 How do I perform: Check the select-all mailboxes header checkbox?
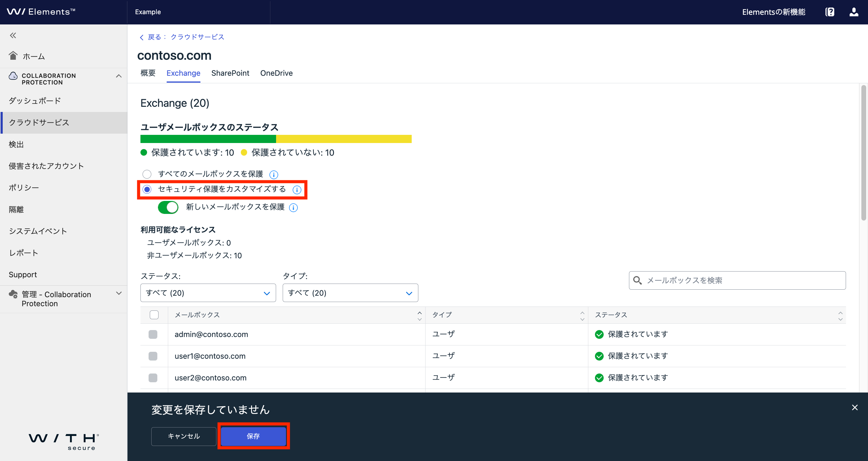154,315
